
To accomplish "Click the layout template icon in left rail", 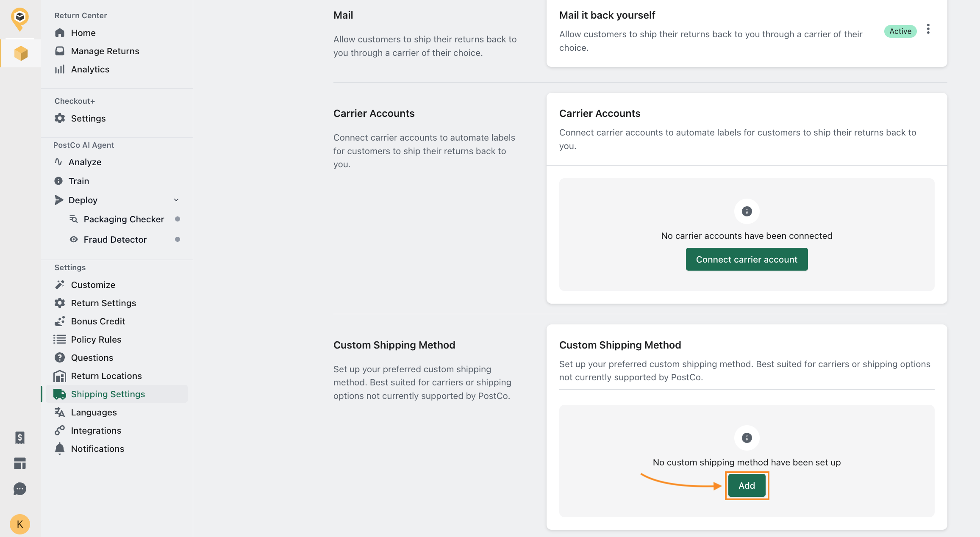I will pos(20,463).
